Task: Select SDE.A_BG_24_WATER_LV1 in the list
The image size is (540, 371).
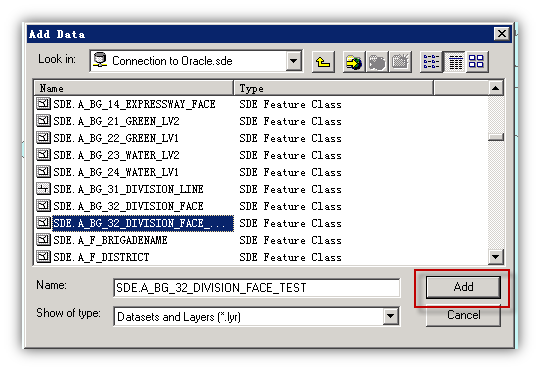Action: coord(116,172)
